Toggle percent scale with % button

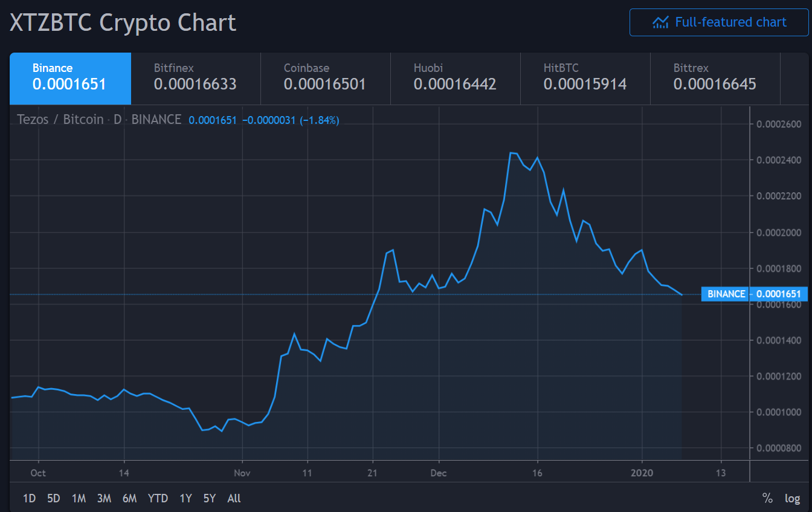pos(767,498)
